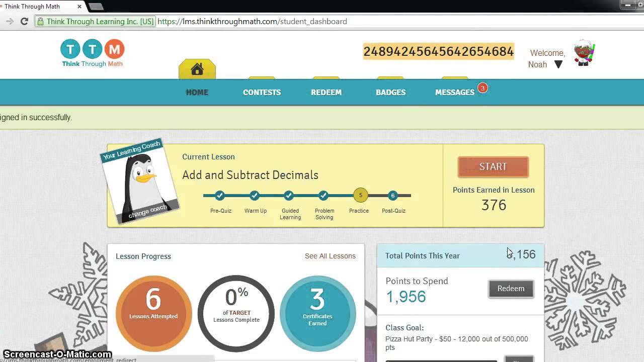Click the long number in the header
The width and height of the screenshot is (644, 362).
click(x=438, y=51)
